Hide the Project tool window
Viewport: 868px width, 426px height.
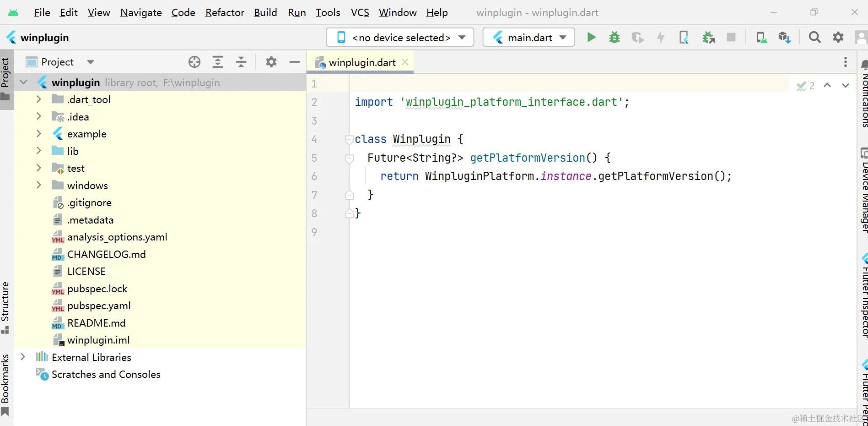295,62
